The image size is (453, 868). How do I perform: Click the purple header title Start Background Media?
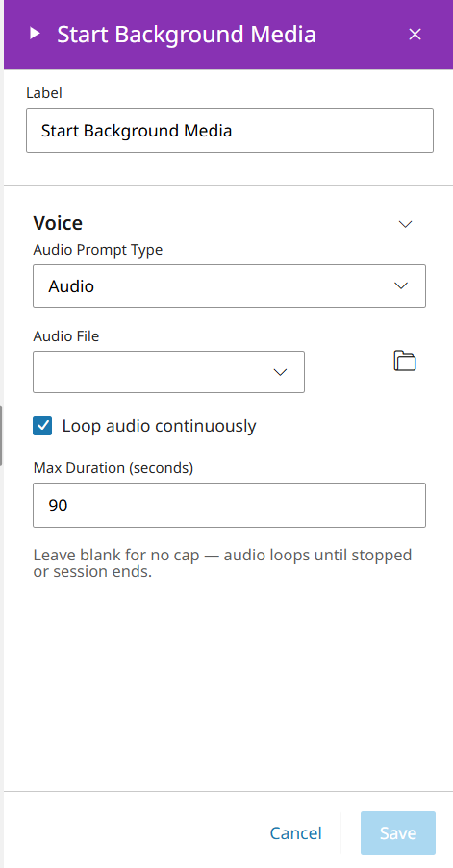[187, 35]
